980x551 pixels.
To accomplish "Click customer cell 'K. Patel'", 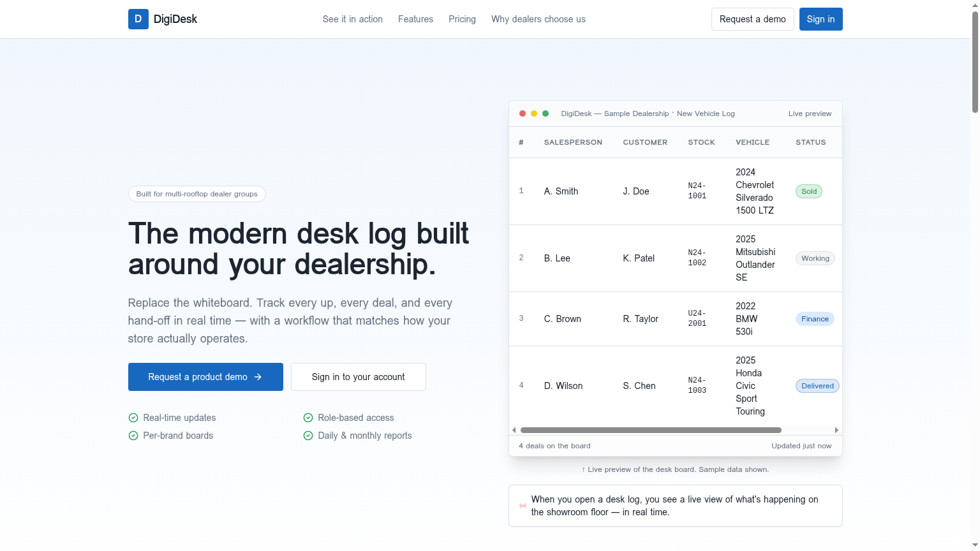I will (639, 258).
